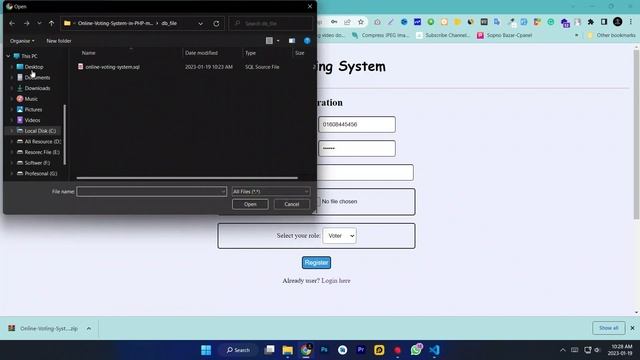The image size is (640, 360).
Task: Expand the address bar path dropdown
Action: pos(200,24)
